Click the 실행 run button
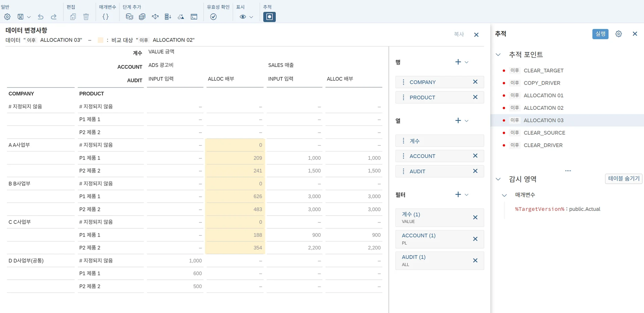The width and height of the screenshot is (644, 313). click(x=600, y=34)
